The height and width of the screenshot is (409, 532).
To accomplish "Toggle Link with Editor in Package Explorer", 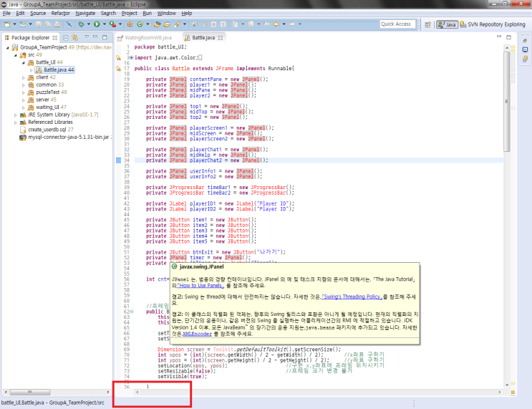I will click(74, 37).
